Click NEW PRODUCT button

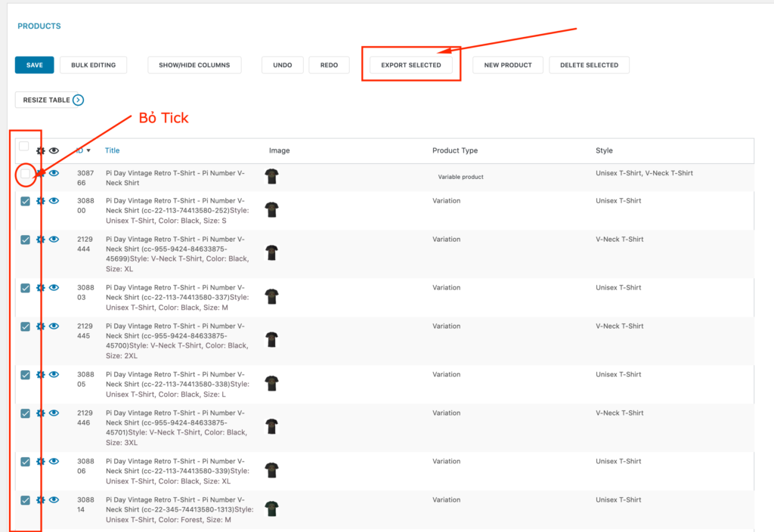point(508,65)
